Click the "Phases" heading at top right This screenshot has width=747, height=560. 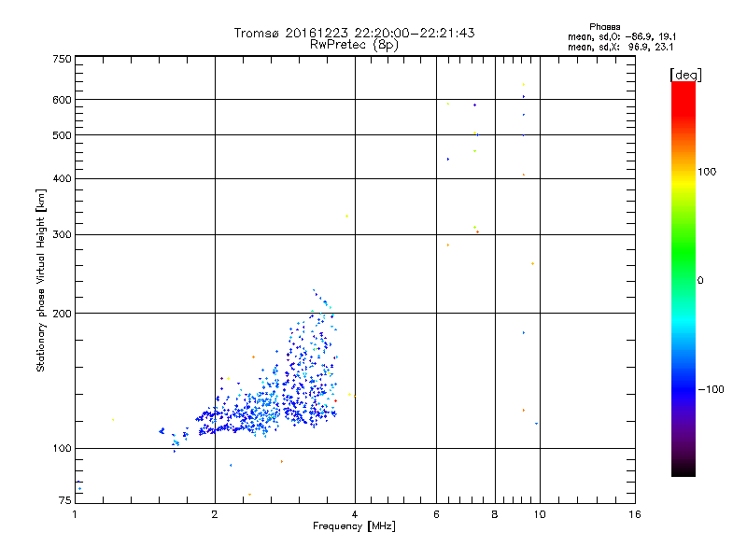(x=604, y=27)
